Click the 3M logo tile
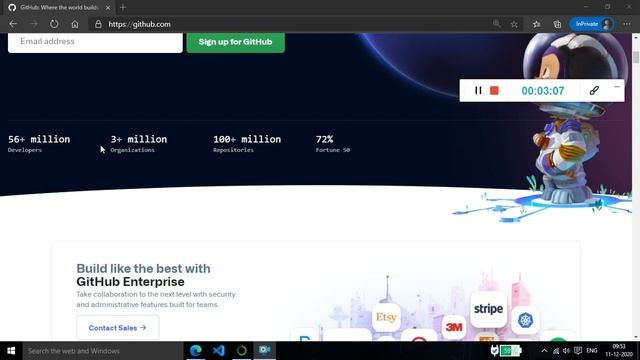 [x=453, y=327]
